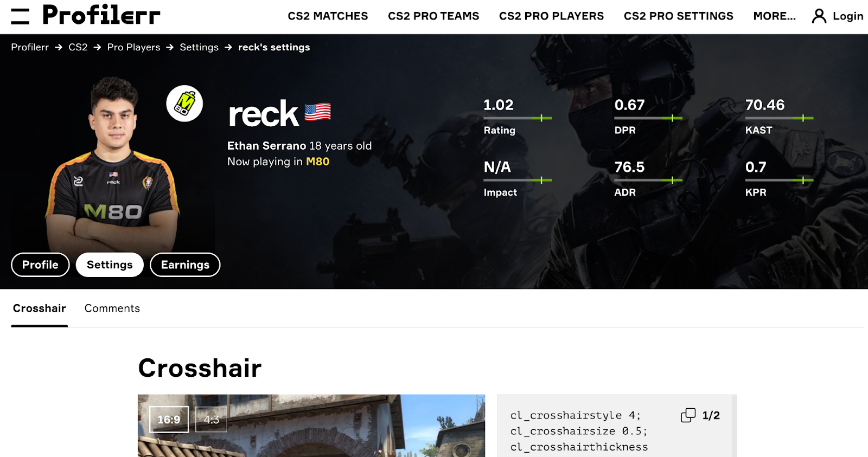Viewport: 868px width, 457px height.
Task: Click the Earnings button
Action: coord(185,265)
